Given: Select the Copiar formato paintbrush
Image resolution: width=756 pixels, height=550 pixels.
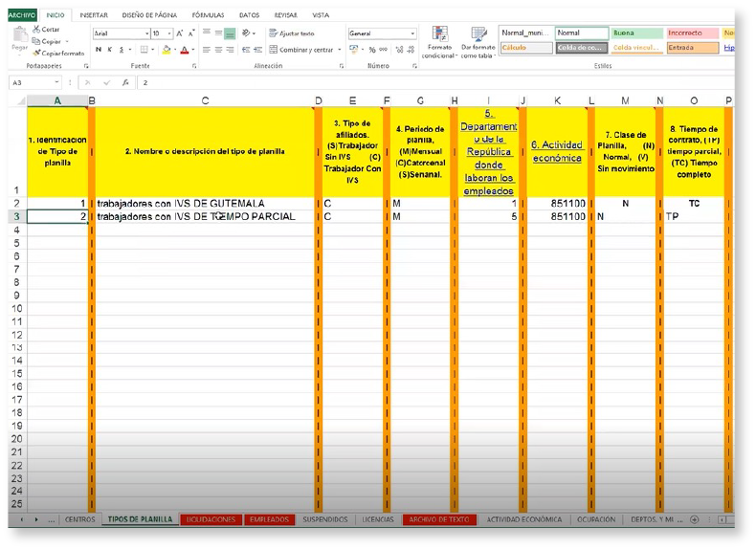Looking at the screenshot, I should [36, 53].
